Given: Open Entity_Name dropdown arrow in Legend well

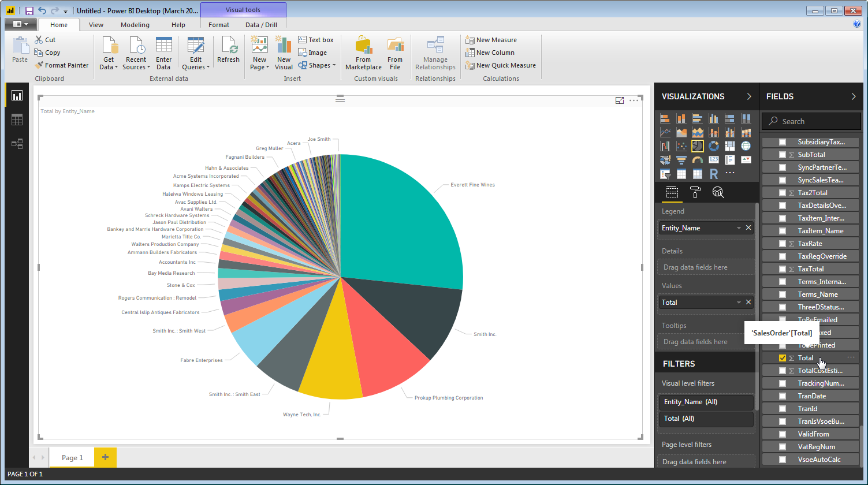Looking at the screenshot, I should click(739, 228).
